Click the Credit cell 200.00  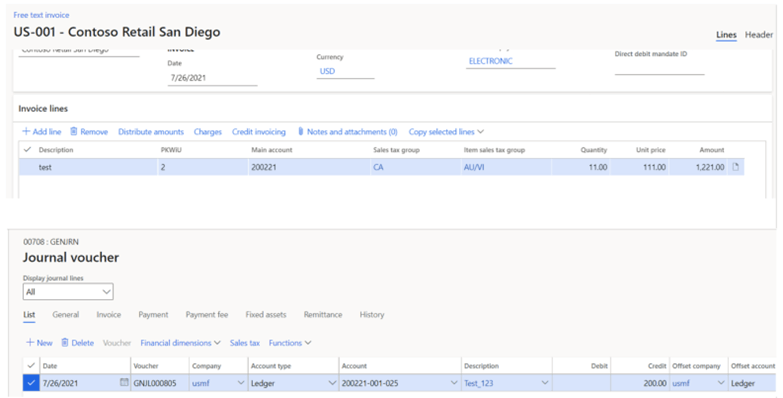coord(640,383)
